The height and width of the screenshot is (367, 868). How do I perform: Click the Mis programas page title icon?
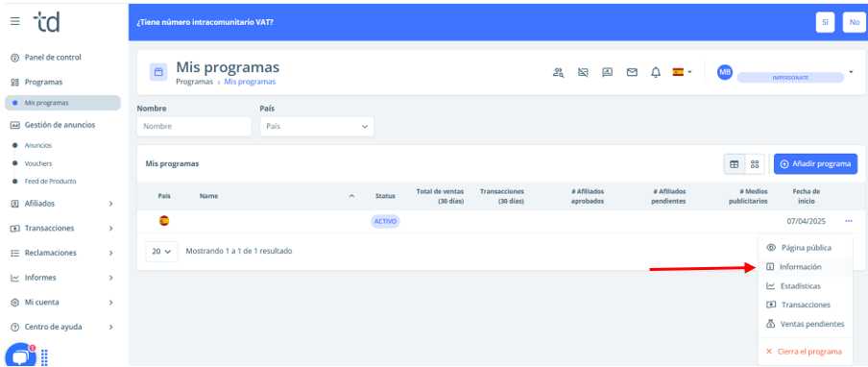tap(158, 72)
